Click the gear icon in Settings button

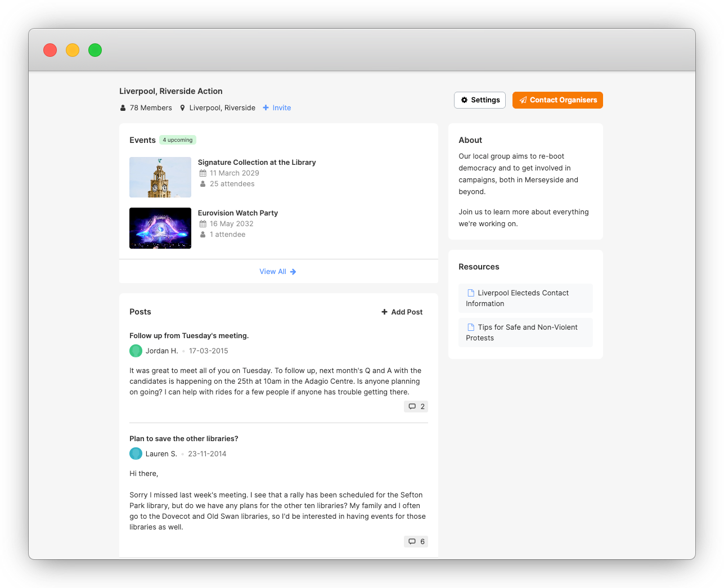click(x=464, y=100)
